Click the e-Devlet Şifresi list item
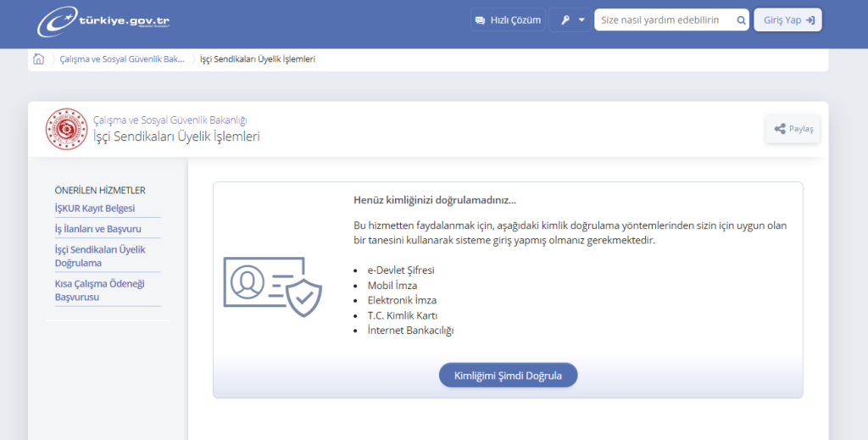The image size is (868, 440). 401,270
